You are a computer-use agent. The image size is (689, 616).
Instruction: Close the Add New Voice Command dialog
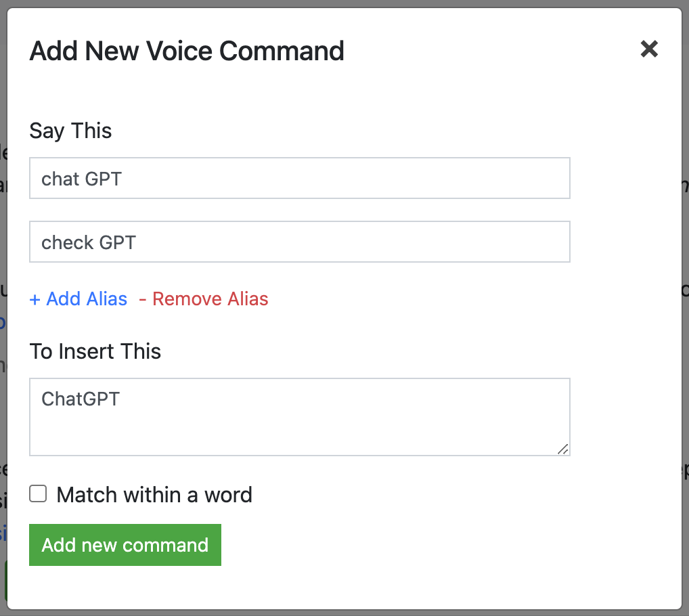point(648,49)
